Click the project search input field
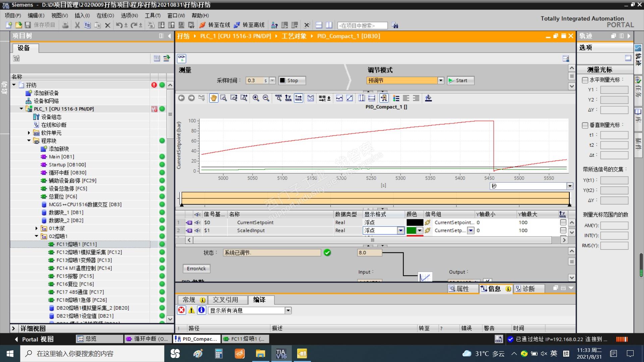The image size is (644, 362). coord(362,25)
